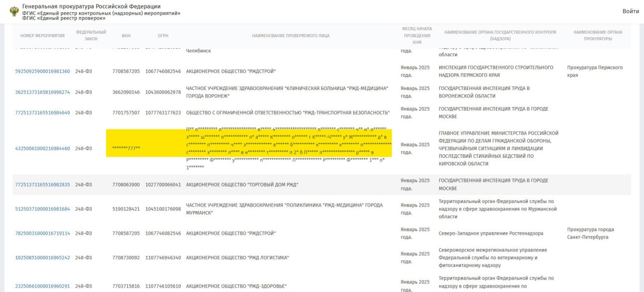Click the МЧС по Кировской области authority cell

tap(499, 148)
